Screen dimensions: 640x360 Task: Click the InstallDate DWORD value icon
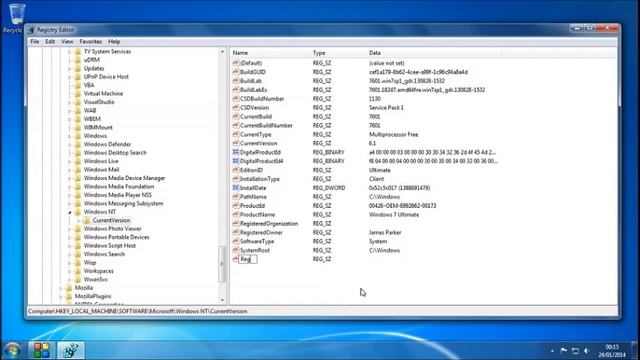tap(236, 188)
